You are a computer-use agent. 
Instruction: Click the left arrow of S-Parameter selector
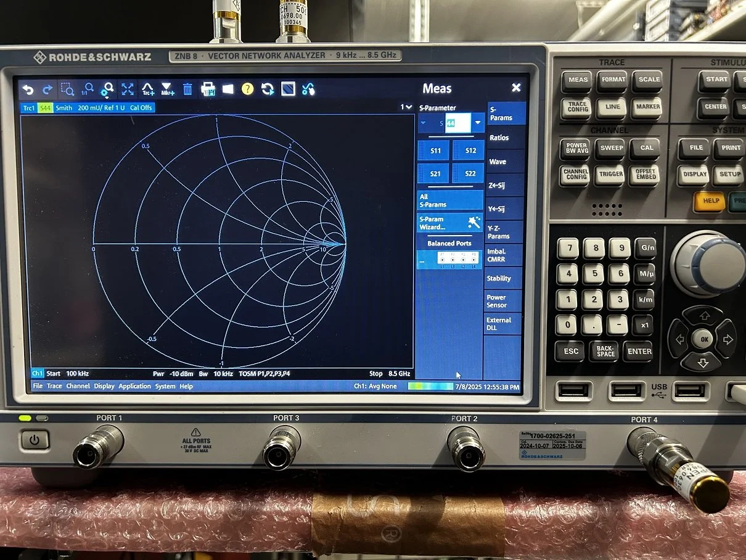pos(424,123)
